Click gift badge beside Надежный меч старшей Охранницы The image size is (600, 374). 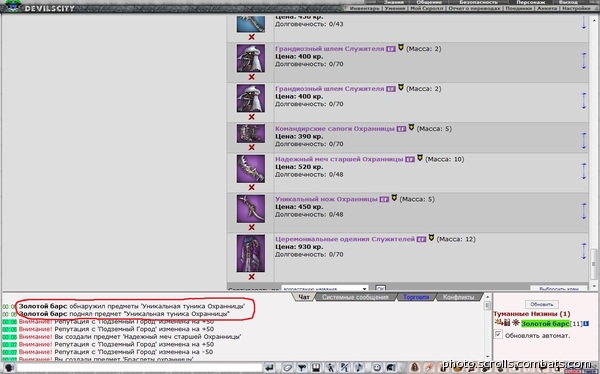[x=410, y=159]
